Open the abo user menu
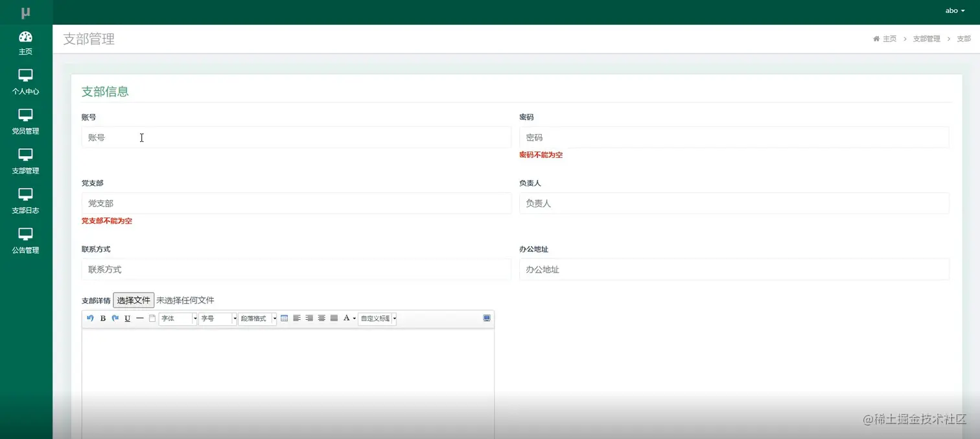Screen dimensions: 980x439 pos(955,10)
